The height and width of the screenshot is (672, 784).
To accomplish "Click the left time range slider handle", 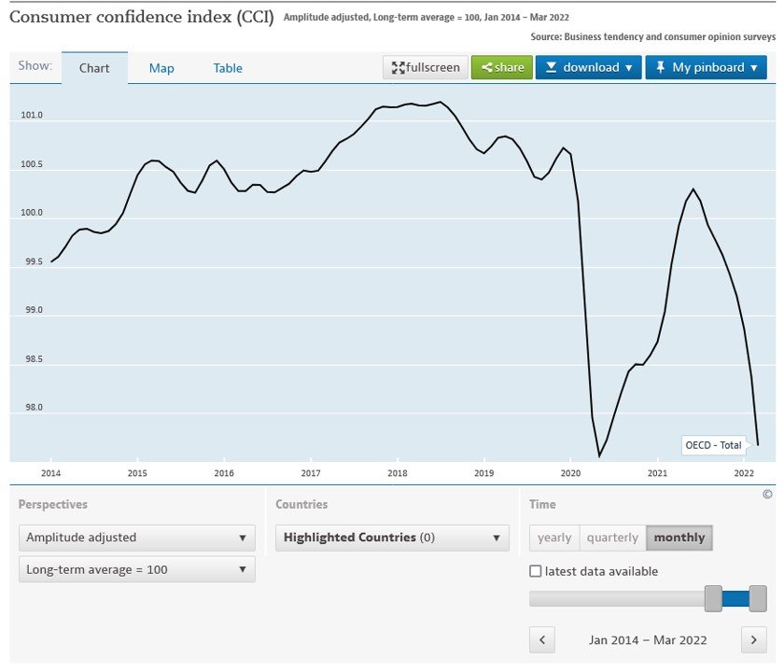I will point(713,598).
